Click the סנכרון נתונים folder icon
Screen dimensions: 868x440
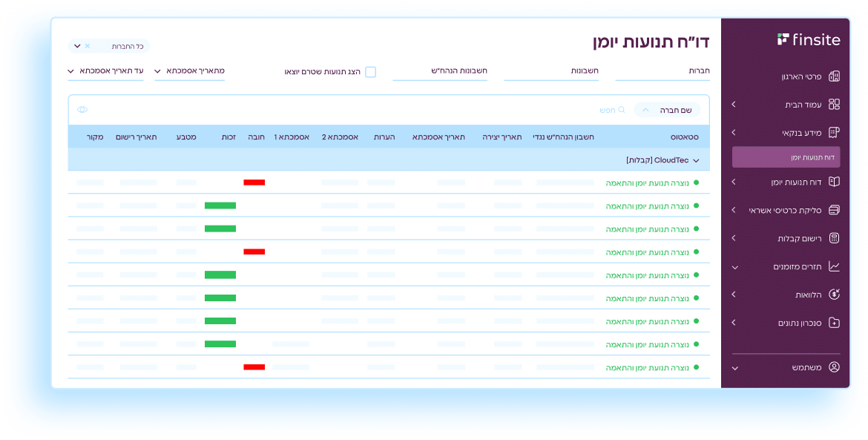coord(834,323)
